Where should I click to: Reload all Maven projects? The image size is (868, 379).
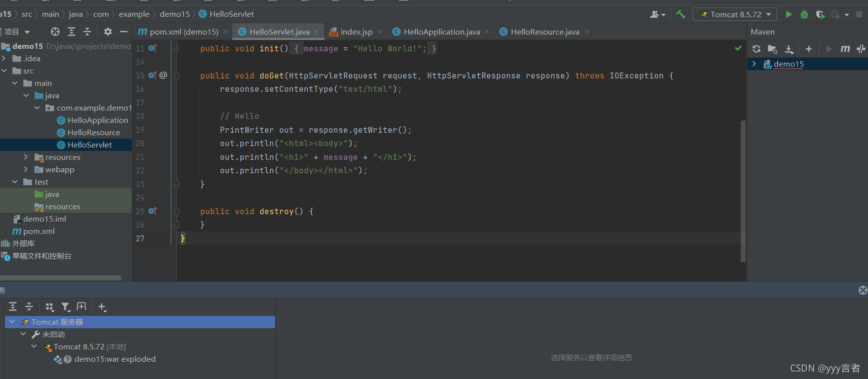pos(757,49)
